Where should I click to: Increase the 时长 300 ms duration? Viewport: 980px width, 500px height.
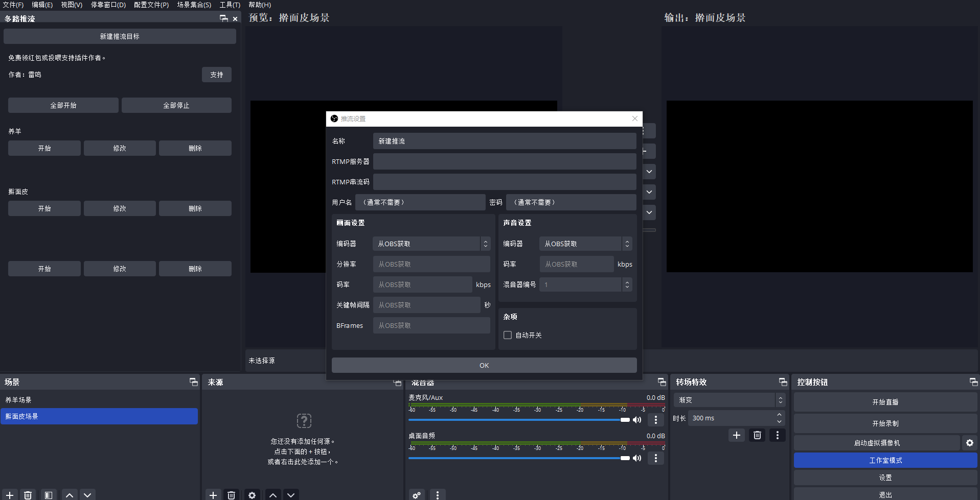click(x=779, y=415)
